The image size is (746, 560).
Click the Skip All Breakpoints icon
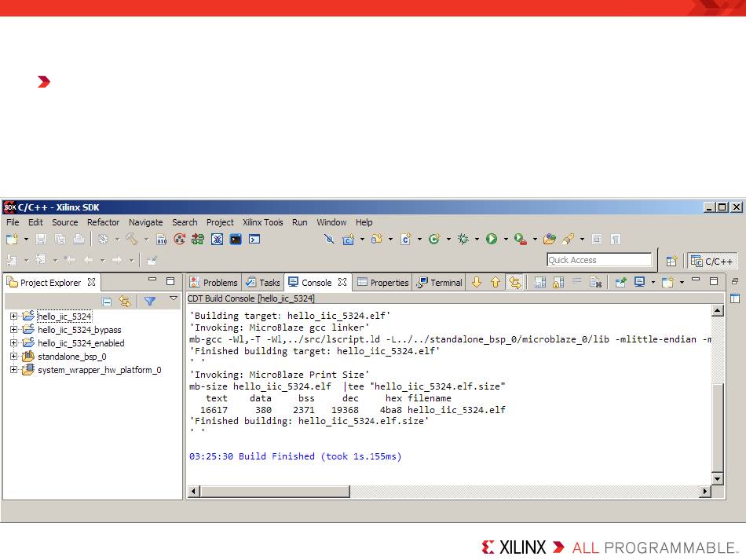(329, 239)
